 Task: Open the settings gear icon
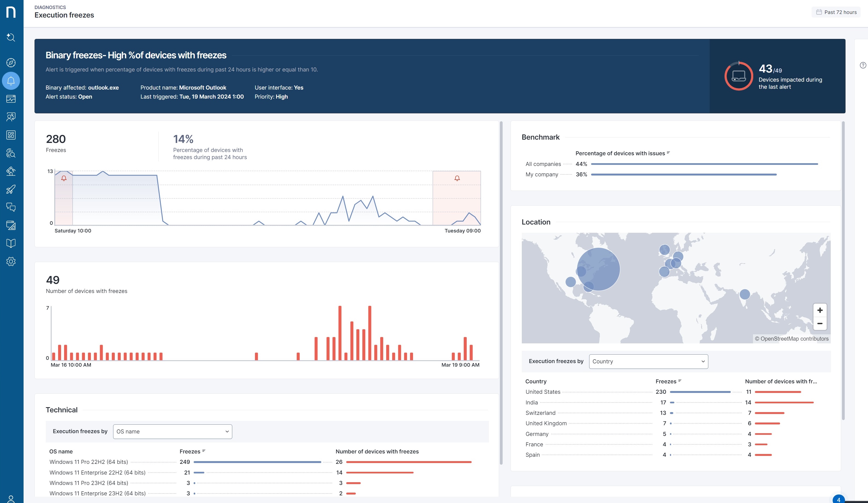point(11,261)
